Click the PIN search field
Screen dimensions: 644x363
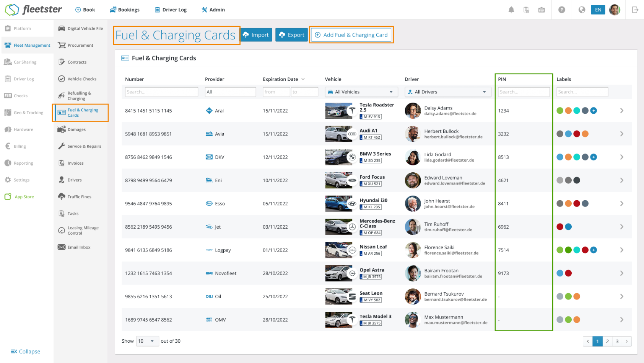(524, 92)
